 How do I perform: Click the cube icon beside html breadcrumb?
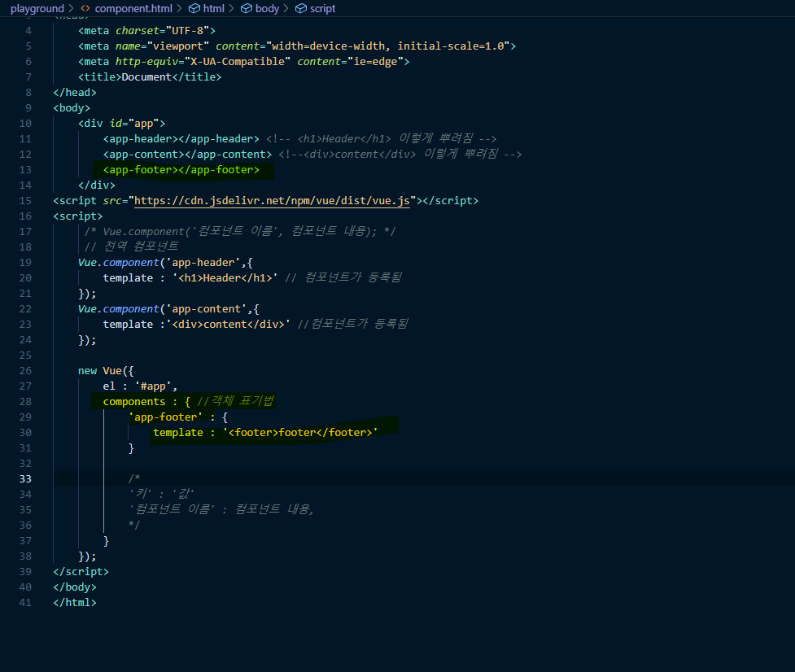tap(194, 9)
